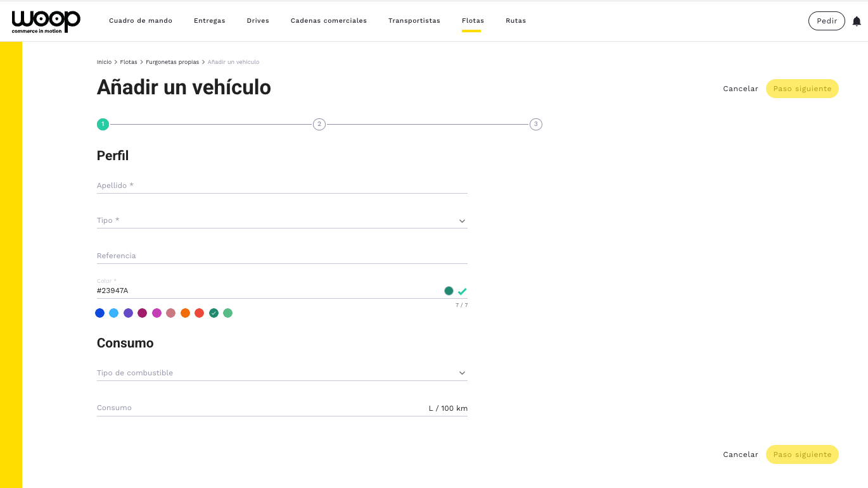Image resolution: width=868 pixels, height=488 pixels.
Task: Click the green checkmark in the Color field
Action: pyautogui.click(x=463, y=291)
